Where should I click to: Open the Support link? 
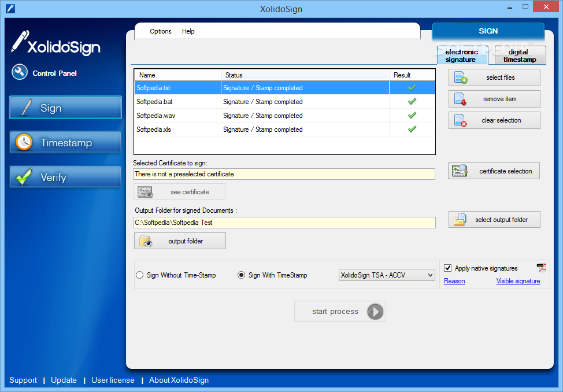(23, 380)
